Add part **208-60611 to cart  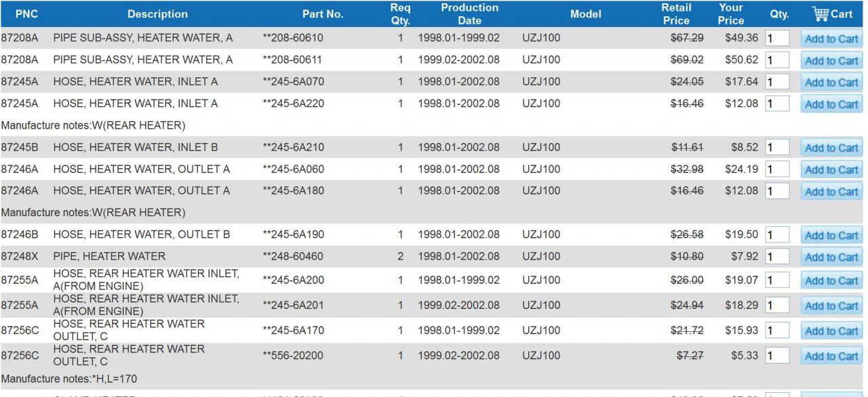coord(831,60)
